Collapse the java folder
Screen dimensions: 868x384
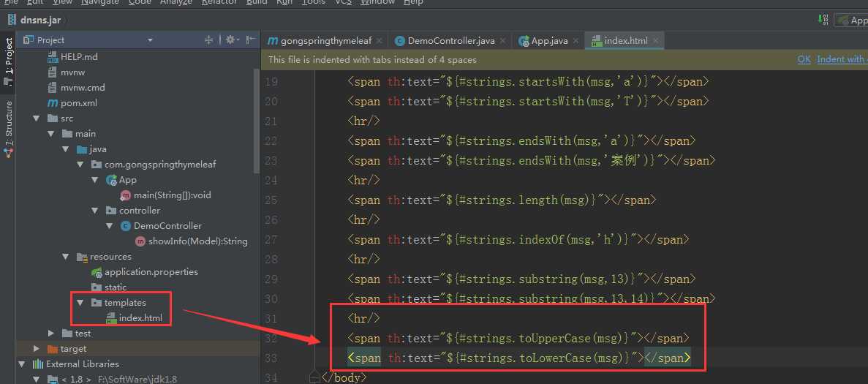66,149
